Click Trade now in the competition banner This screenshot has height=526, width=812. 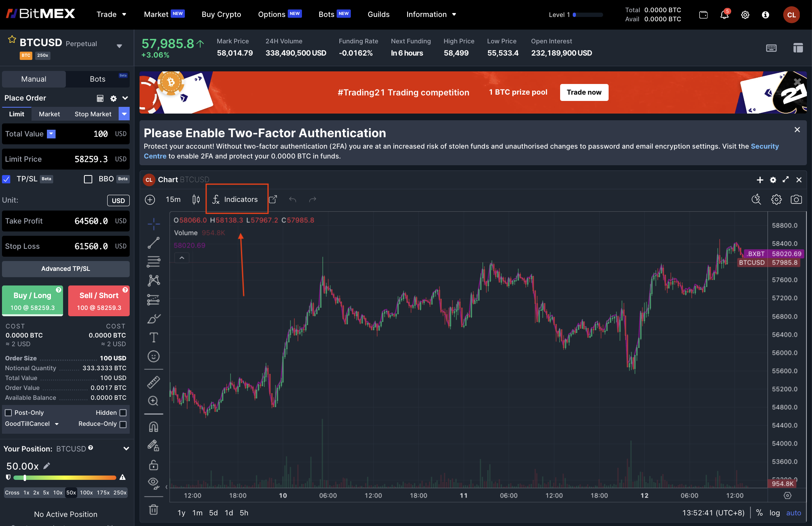[584, 92]
